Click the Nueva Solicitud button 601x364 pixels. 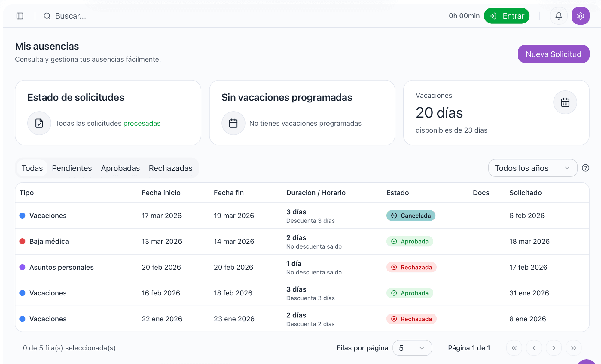(x=553, y=54)
